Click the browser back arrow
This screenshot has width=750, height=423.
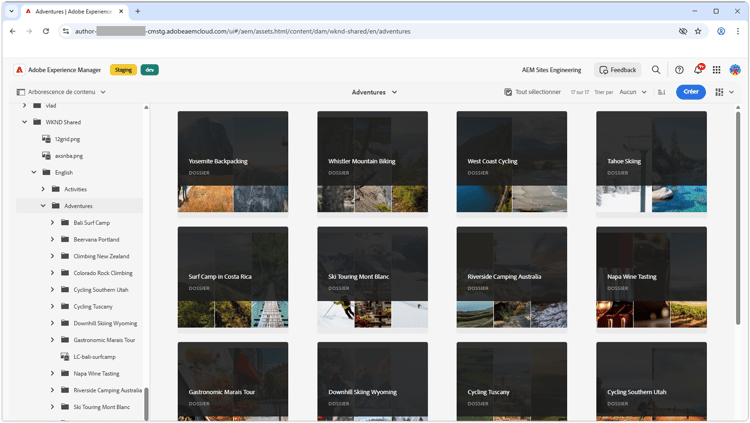tap(13, 31)
